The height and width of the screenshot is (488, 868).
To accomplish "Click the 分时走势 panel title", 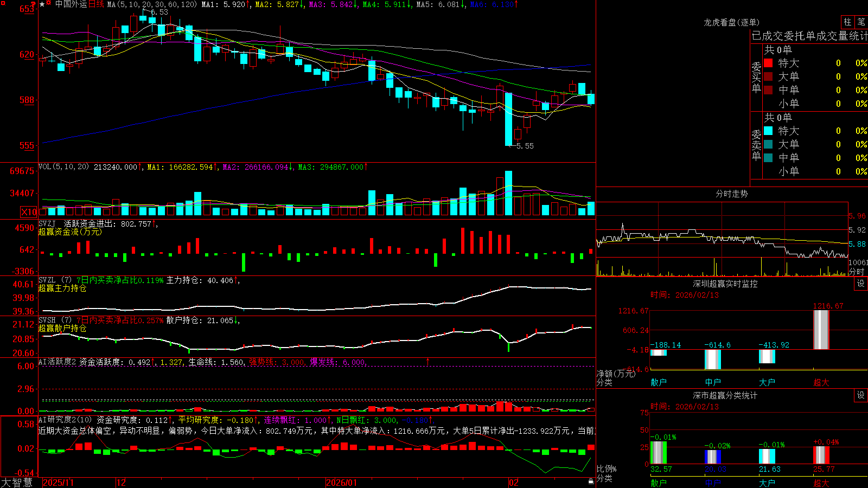I will point(731,194).
